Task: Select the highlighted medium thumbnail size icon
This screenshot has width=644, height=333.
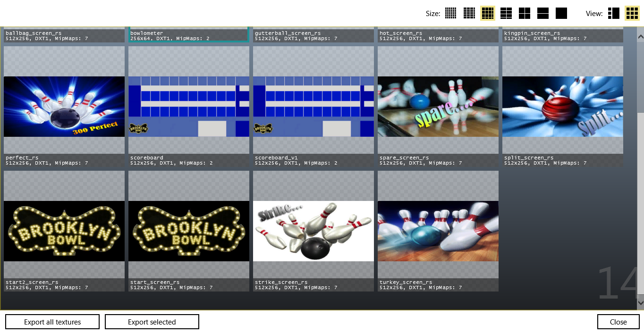Action: coord(488,13)
